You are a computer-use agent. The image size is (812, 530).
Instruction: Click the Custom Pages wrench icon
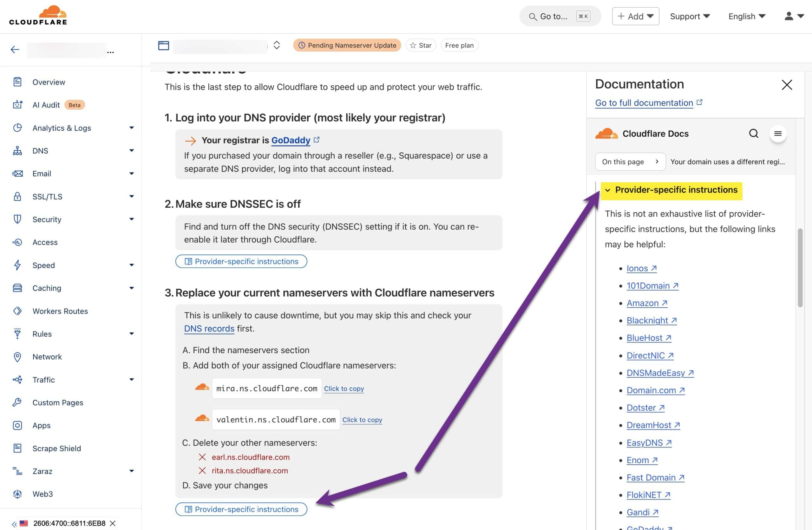pyautogui.click(x=17, y=402)
